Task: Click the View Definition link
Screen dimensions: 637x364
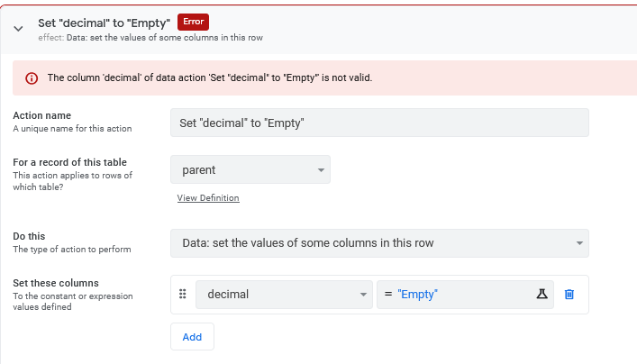Action: (208, 198)
